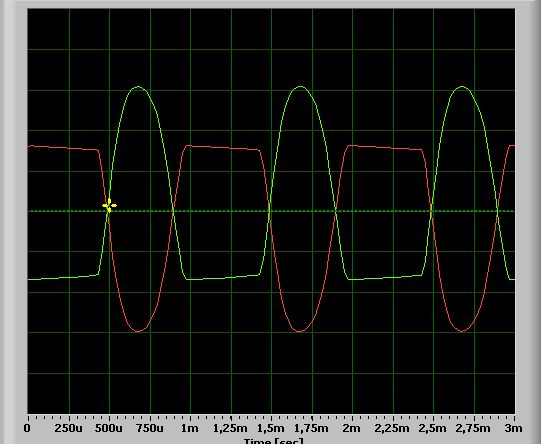The height and width of the screenshot is (444, 541).
Task: Click the 250u time axis label
Action: (x=68, y=429)
